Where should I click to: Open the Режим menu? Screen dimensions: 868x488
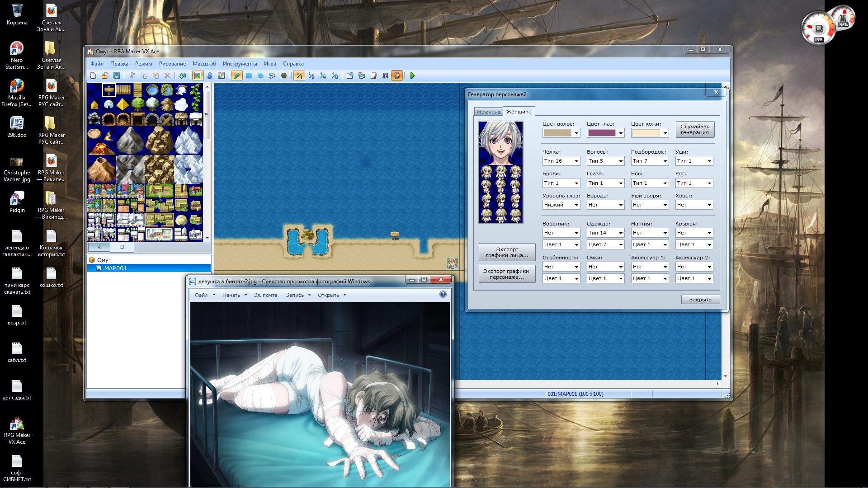click(x=143, y=64)
